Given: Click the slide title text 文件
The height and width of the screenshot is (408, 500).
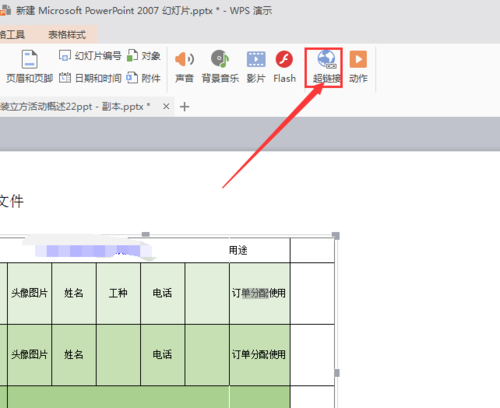Looking at the screenshot, I should (12, 201).
